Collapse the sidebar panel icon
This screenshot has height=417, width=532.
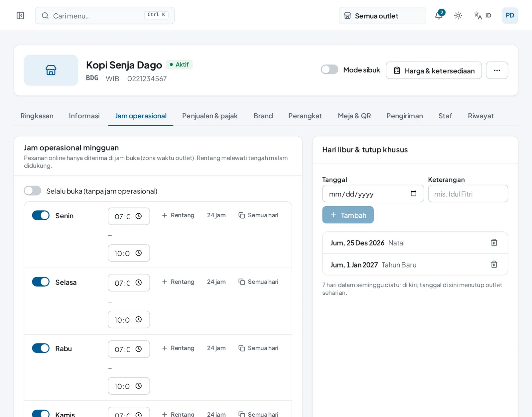20,16
